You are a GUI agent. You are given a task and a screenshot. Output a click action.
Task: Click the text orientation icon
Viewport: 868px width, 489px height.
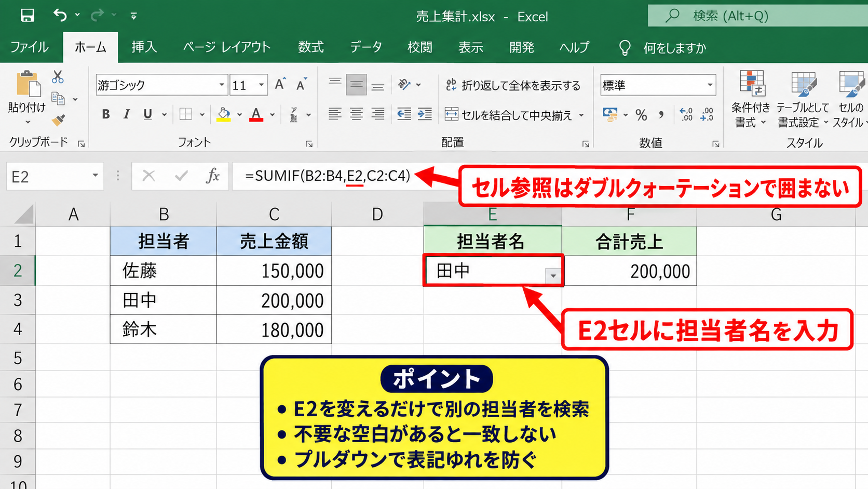(x=404, y=84)
